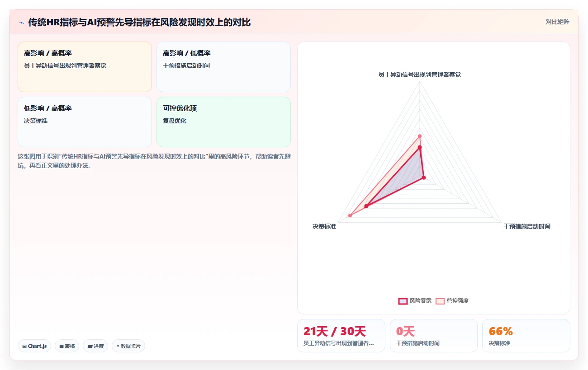Click the 管控强度 data point near 决策标准

tap(350, 215)
